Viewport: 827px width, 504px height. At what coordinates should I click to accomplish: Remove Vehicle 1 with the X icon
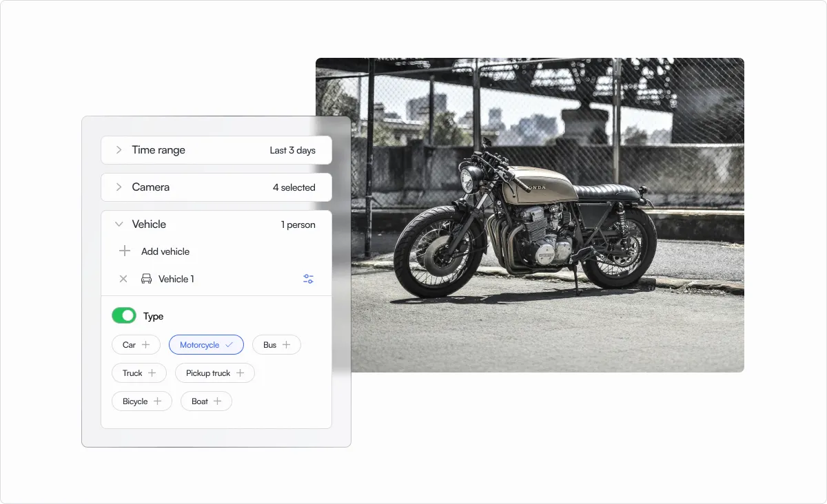tap(123, 279)
